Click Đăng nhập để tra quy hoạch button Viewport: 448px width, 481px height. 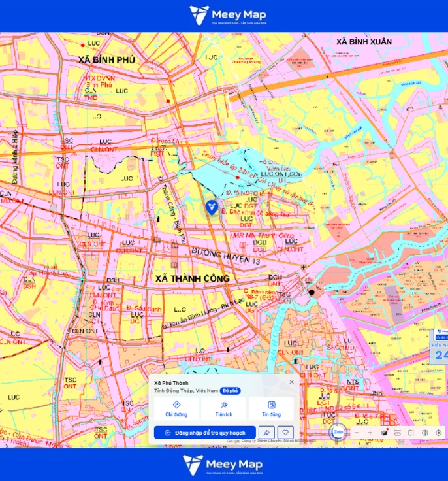click(x=205, y=433)
